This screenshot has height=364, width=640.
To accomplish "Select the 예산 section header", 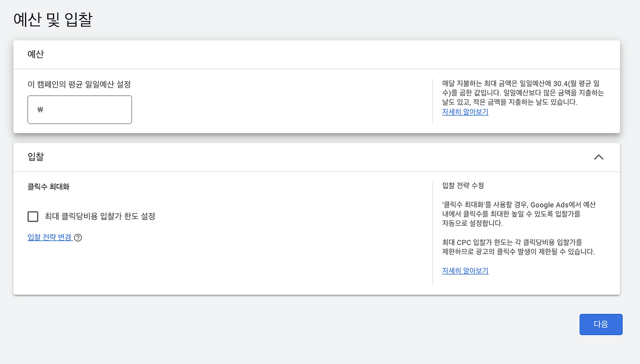I will coord(35,54).
